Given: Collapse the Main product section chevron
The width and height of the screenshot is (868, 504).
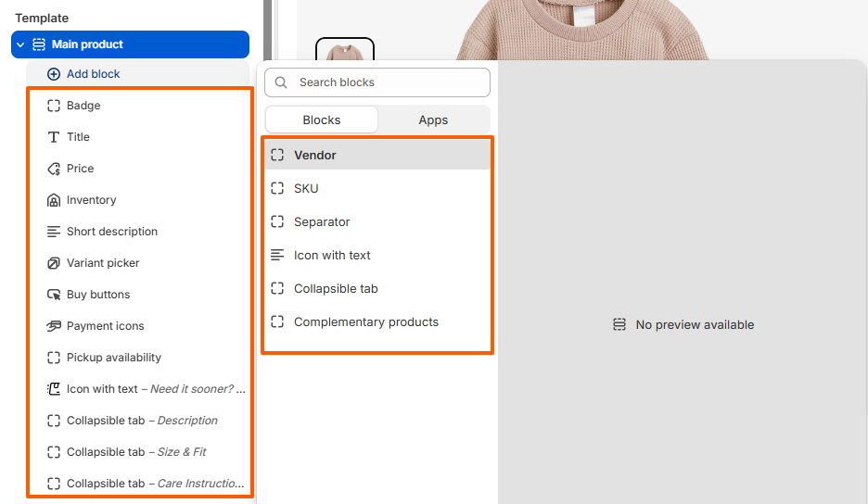Looking at the screenshot, I should pos(20,44).
